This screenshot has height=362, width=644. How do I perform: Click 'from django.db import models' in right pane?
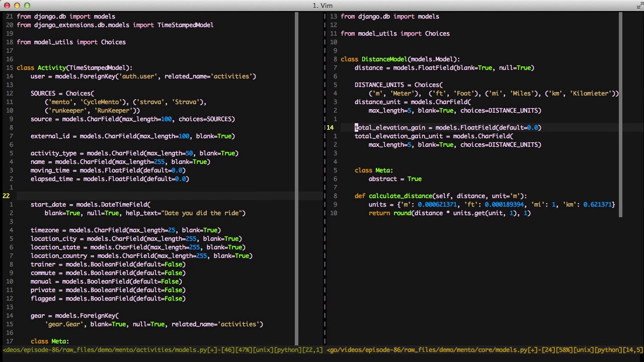click(390, 16)
